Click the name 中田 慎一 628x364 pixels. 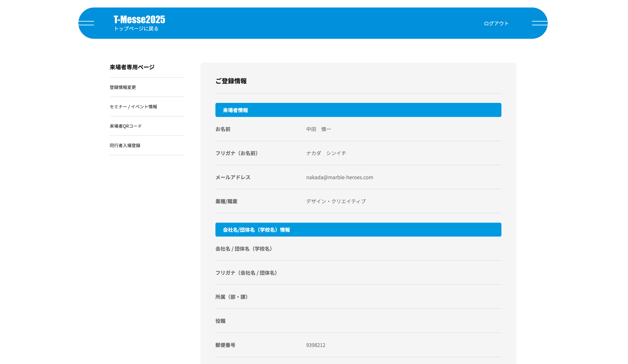click(319, 129)
